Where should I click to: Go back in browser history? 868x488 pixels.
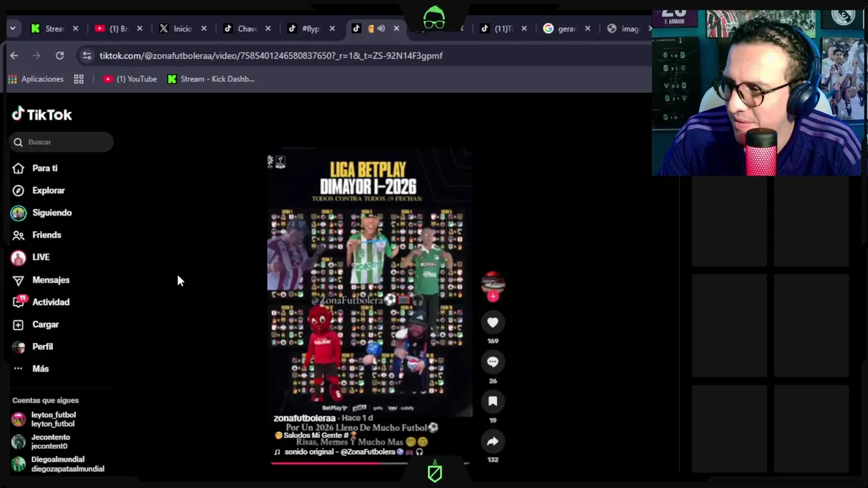click(x=14, y=56)
